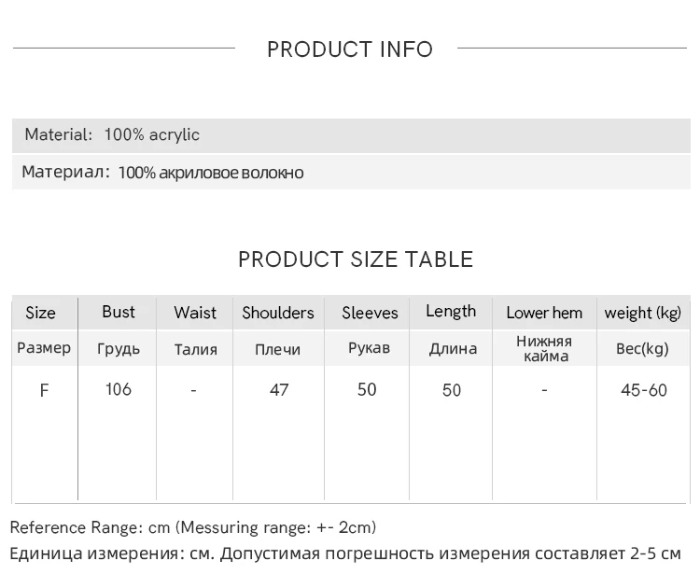Click the PRODUCT INFO heading
Viewport: 700px width, 588px height.
[350, 49]
